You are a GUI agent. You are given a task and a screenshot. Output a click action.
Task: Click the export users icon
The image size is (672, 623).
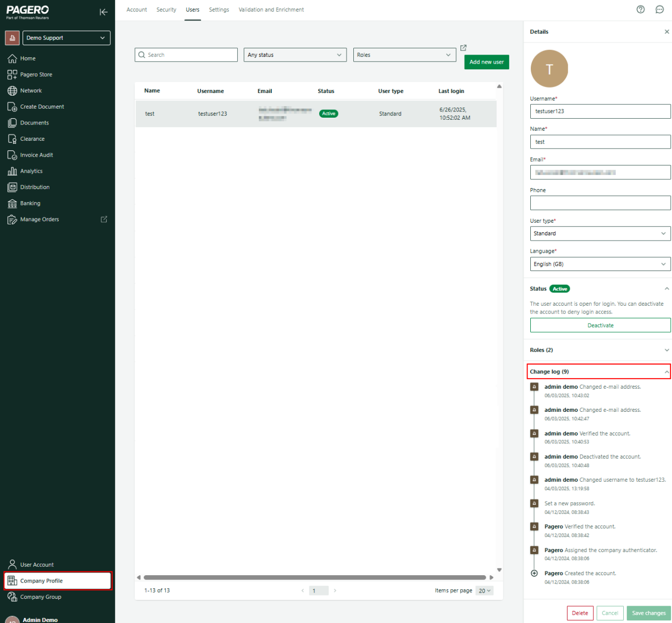pos(463,48)
